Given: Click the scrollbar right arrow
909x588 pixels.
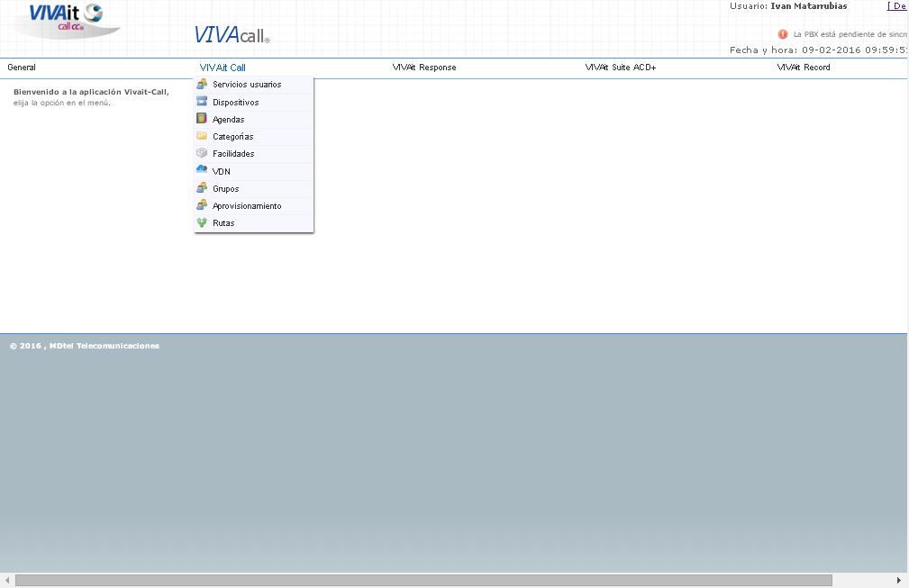Looking at the screenshot, I should pos(898,580).
